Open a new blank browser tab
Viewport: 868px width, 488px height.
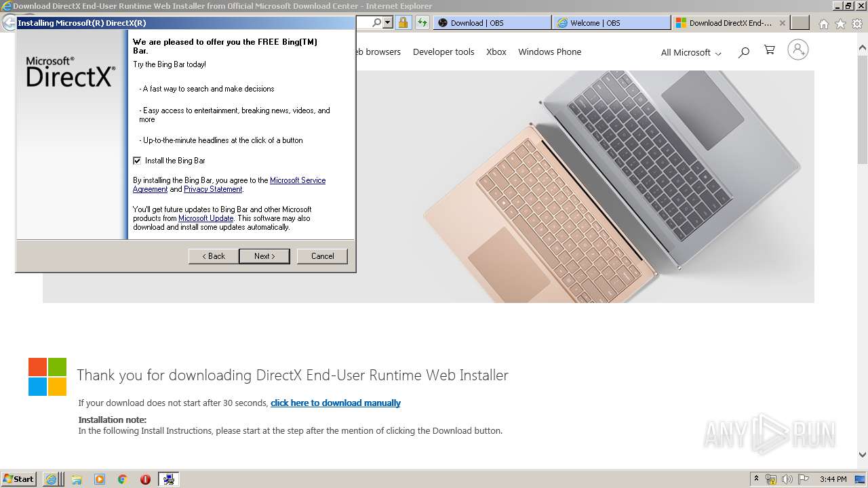coord(800,22)
